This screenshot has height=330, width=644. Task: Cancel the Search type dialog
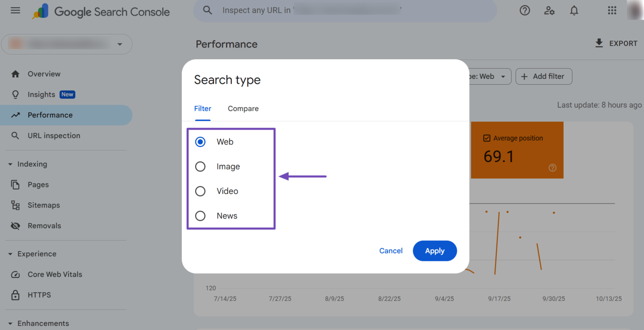pos(391,251)
